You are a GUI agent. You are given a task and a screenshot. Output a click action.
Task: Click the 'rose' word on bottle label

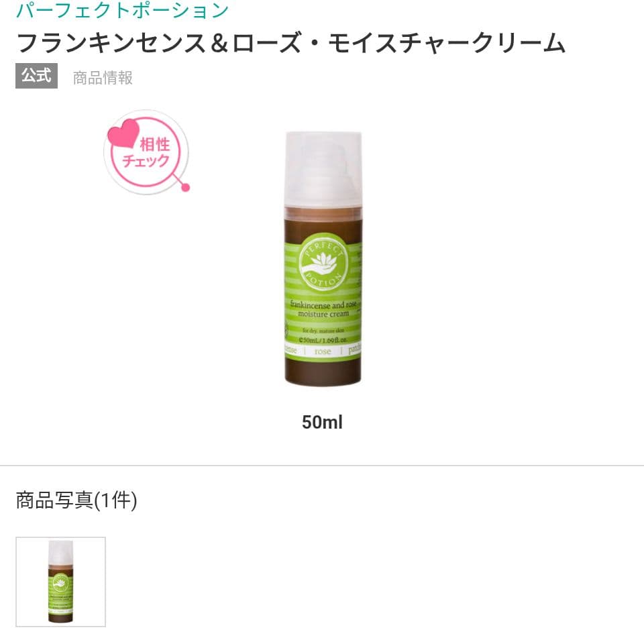tap(323, 352)
